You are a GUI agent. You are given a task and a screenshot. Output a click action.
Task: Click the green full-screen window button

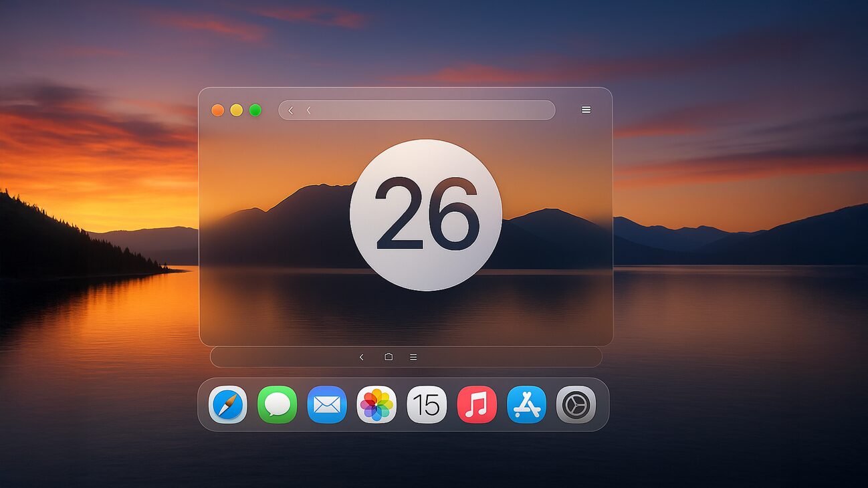255,110
